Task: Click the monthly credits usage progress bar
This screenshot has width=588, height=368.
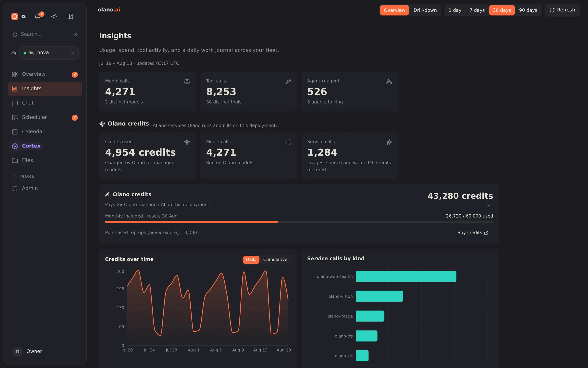Action: coord(299,222)
